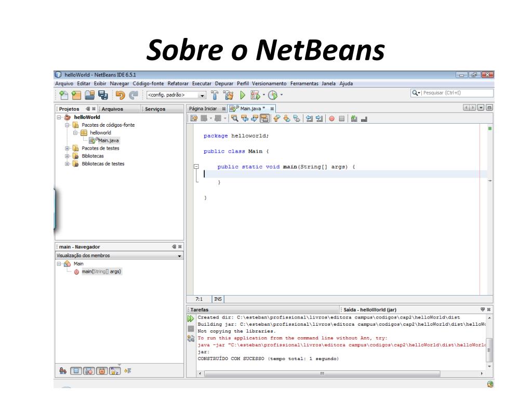The width and height of the screenshot is (532, 399).
Task: Click the Toggle Bookmark icon
Action: click(297, 118)
